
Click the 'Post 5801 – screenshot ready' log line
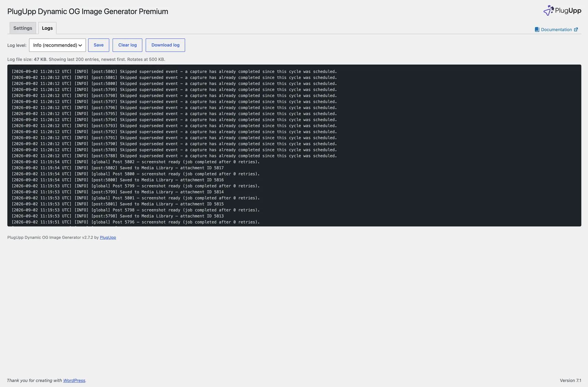(136, 198)
